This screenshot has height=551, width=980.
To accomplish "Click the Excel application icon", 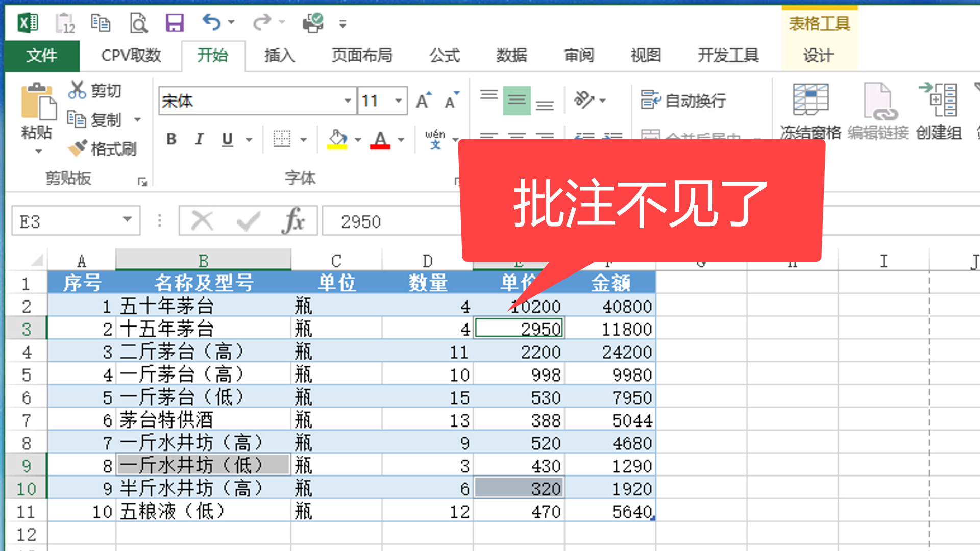I will click(28, 23).
